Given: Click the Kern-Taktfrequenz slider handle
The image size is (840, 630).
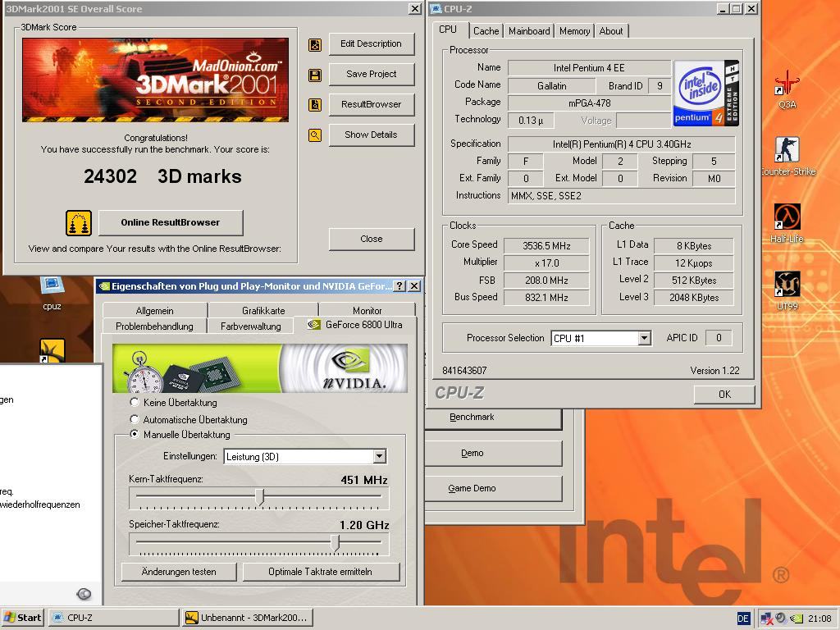Looking at the screenshot, I should (260, 496).
